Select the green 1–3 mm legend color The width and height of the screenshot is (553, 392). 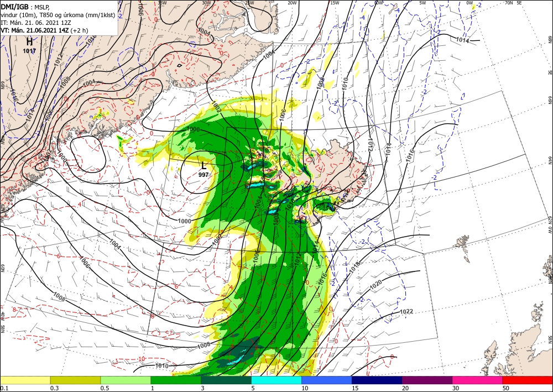pyautogui.click(x=176, y=380)
